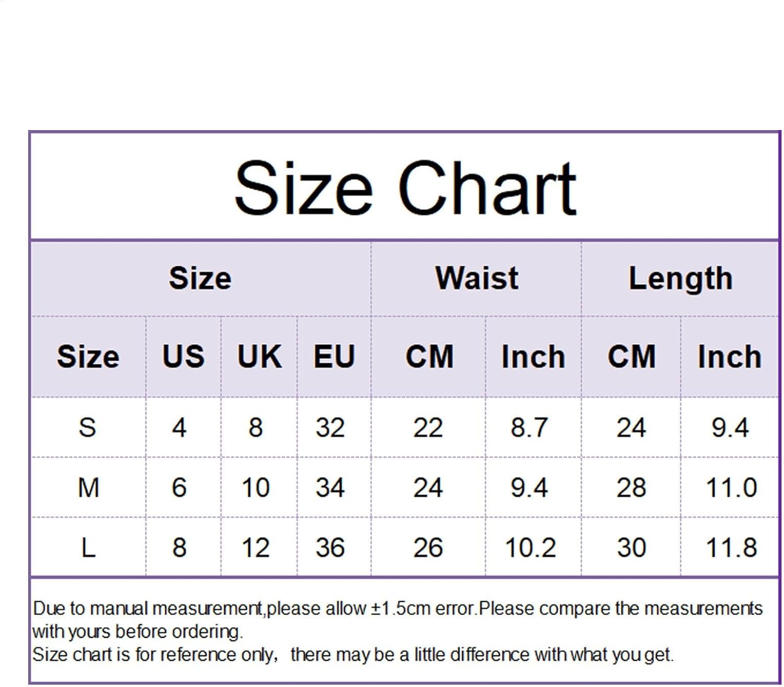Select the L size row label
784x687 pixels.
coord(88,548)
